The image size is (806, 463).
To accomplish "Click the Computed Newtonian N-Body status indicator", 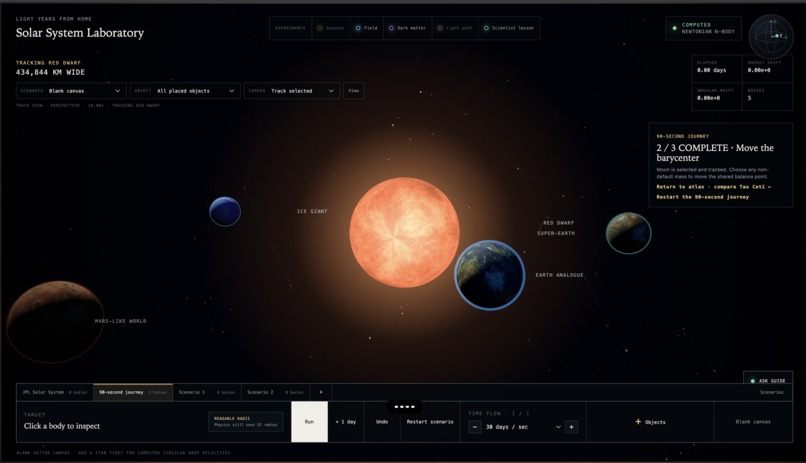I will tap(704, 28).
